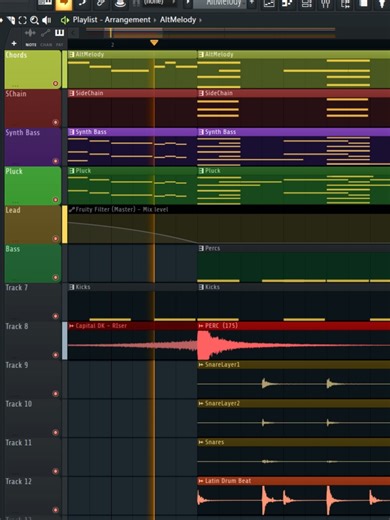Screen dimensions: 390x520
Task: Mute Track 8 with its dot
Action: coord(56,355)
